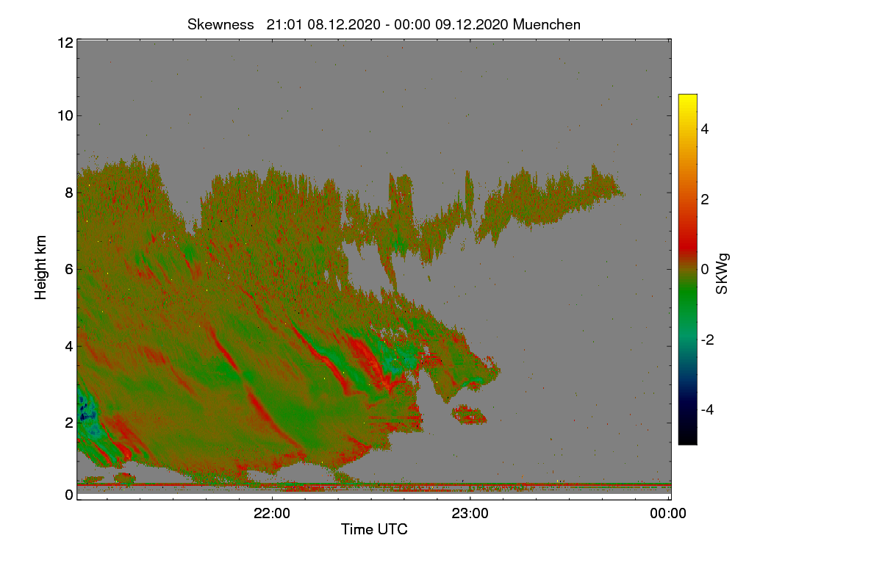882x588 pixels.
Task: Click the height axis tick label 4
Action: [68, 345]
